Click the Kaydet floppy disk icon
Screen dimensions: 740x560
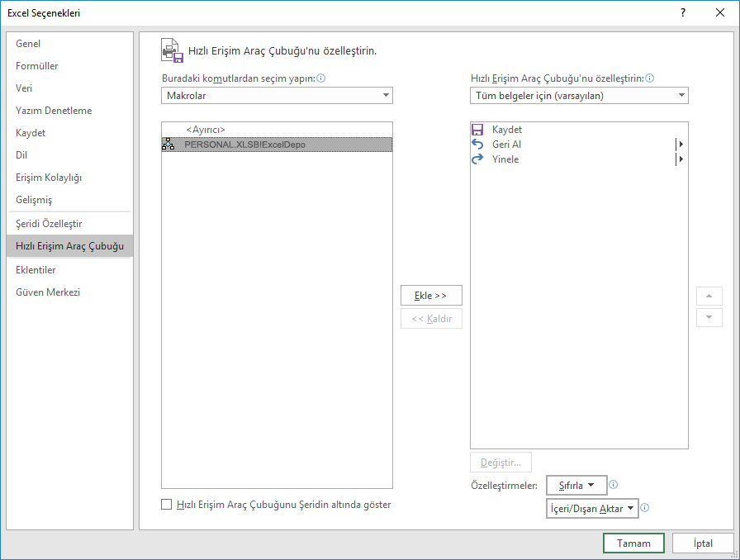coord(477,130)
